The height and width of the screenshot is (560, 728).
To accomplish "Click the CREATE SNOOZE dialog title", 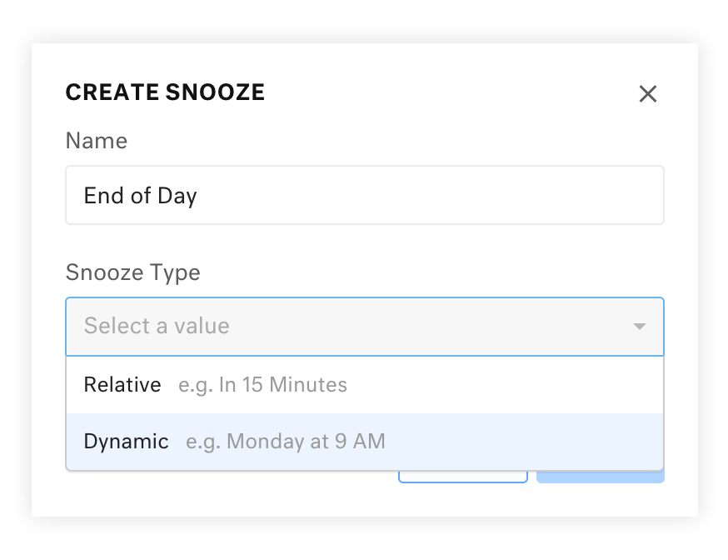I will (x=165, y=92).
